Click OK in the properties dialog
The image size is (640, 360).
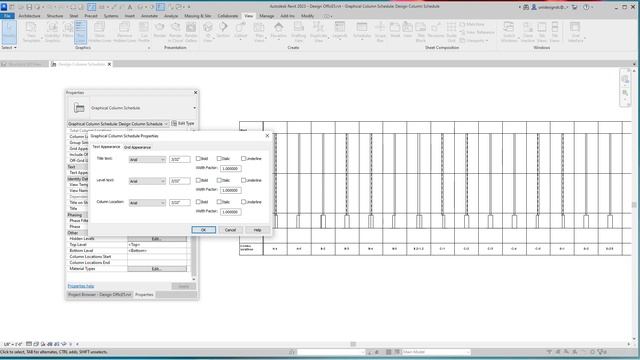click(x=204, y=230)
